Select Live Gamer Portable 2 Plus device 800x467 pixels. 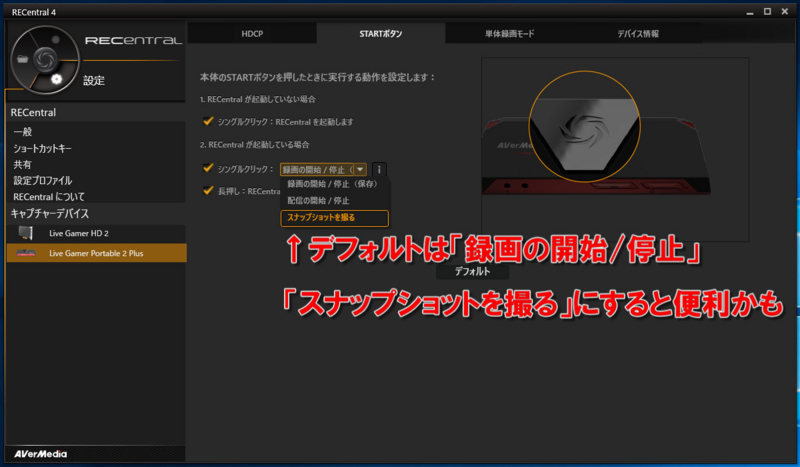pos(96,253)
